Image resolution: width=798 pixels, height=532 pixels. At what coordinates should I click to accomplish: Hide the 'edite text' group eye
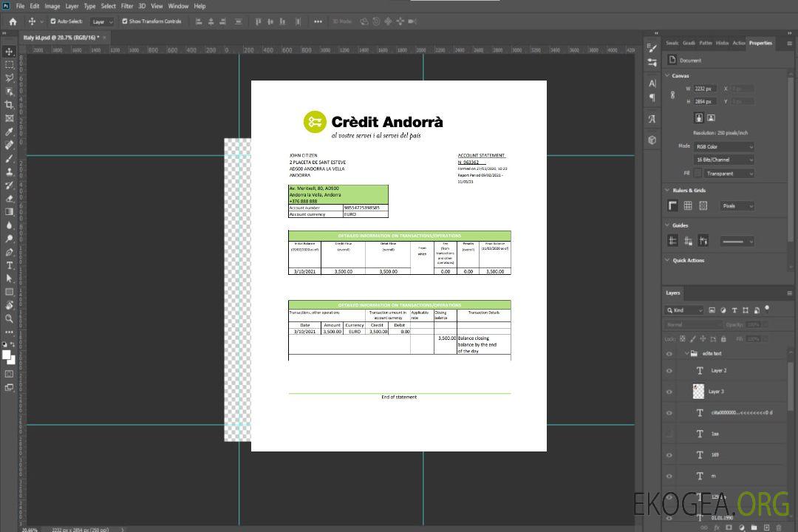click(x=669, y=354)
